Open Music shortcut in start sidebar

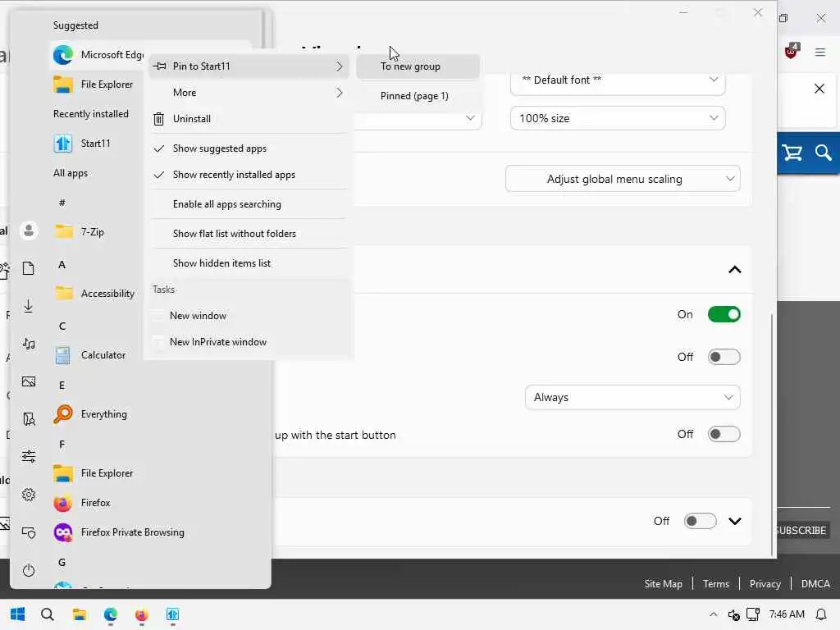click(x=29, y=344)
